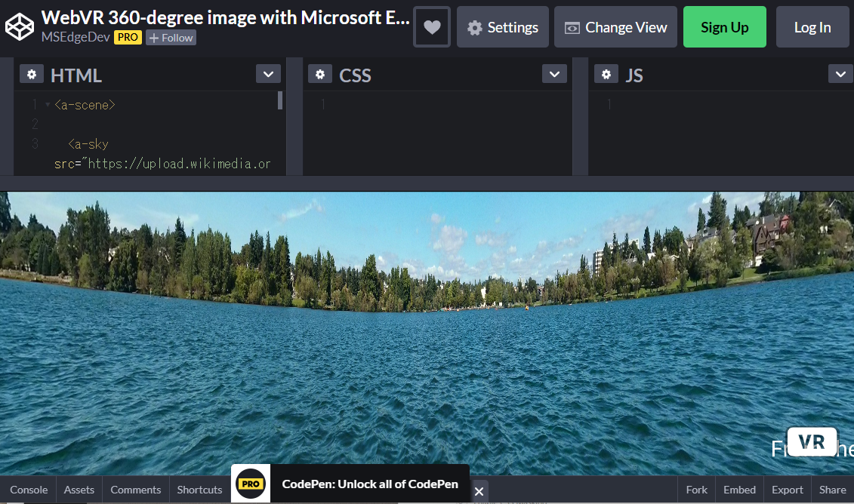Click the WebVR 360-degree pen title
The image size is (854, 504).
(226, 17)
